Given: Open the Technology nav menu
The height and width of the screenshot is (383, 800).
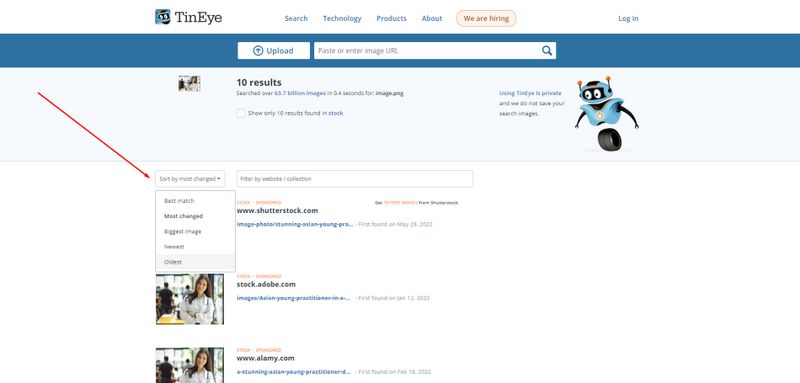Looking at the screenshot, I should click(x=342, y=18).
